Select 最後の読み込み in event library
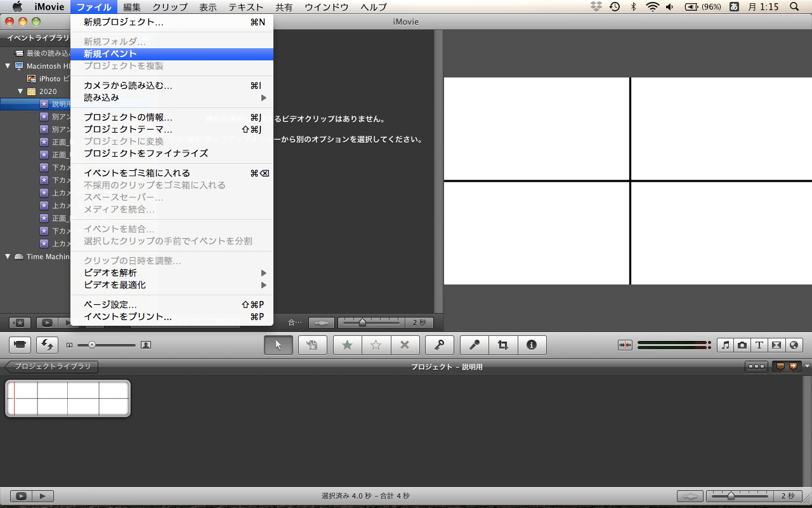This screenshot has height=508, width=812. pyautogui.click(x=36, y=53)
